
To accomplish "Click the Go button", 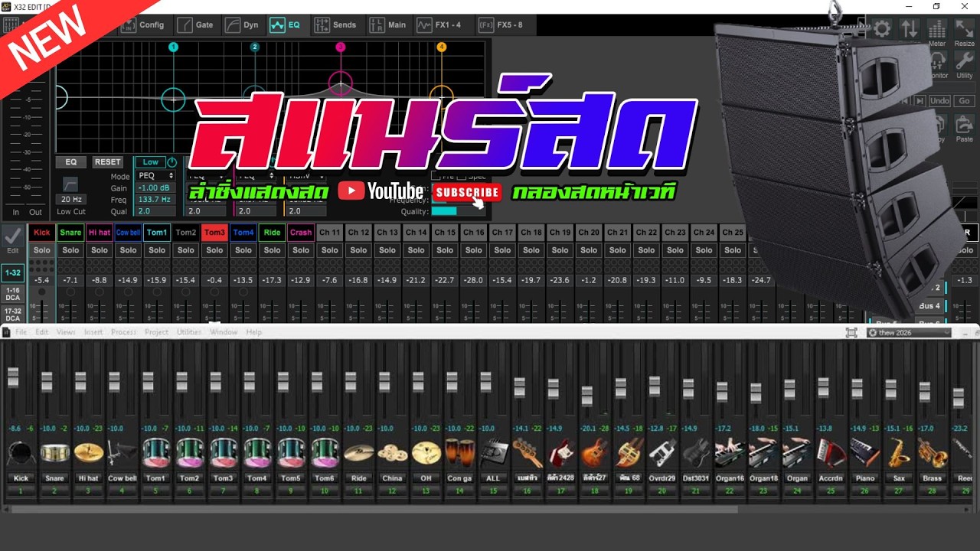I will coord(965,101).
